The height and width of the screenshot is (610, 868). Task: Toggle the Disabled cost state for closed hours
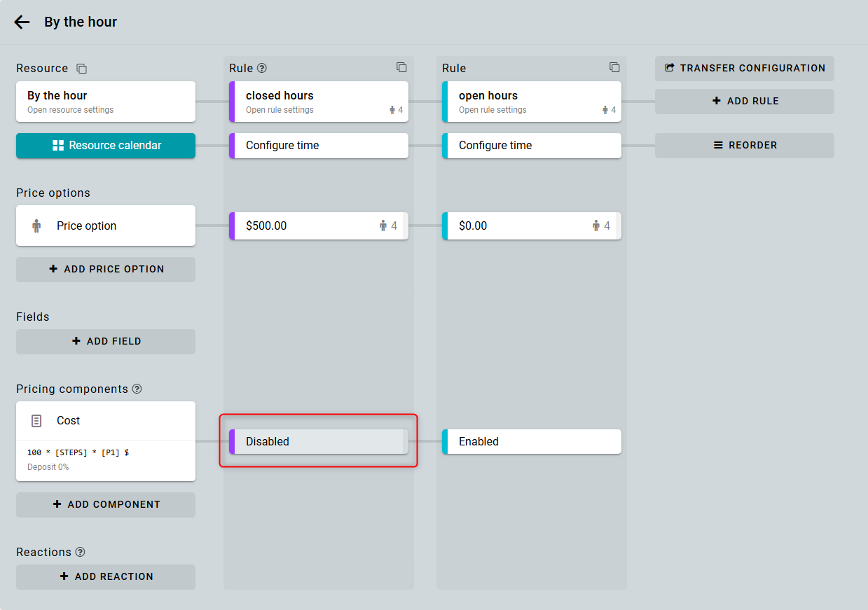(x=319, y=442)
